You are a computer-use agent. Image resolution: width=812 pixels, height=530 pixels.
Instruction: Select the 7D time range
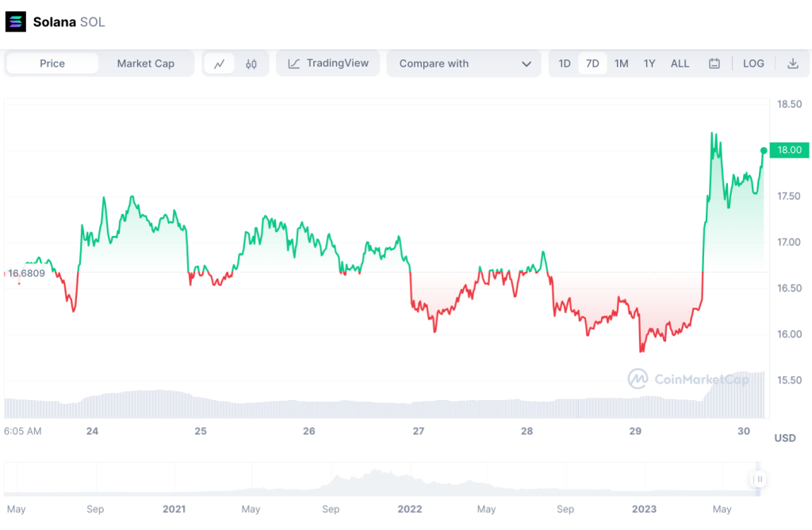[x=592, y=63]
